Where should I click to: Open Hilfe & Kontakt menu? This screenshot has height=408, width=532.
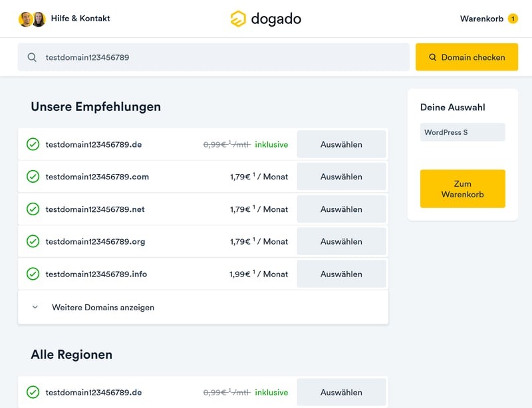[80, 19]
